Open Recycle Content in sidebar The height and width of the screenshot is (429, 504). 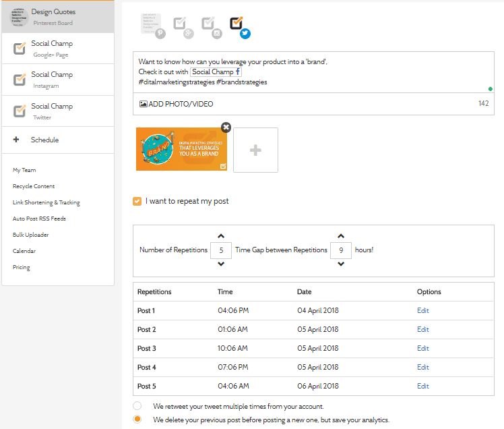coord(34,186)
